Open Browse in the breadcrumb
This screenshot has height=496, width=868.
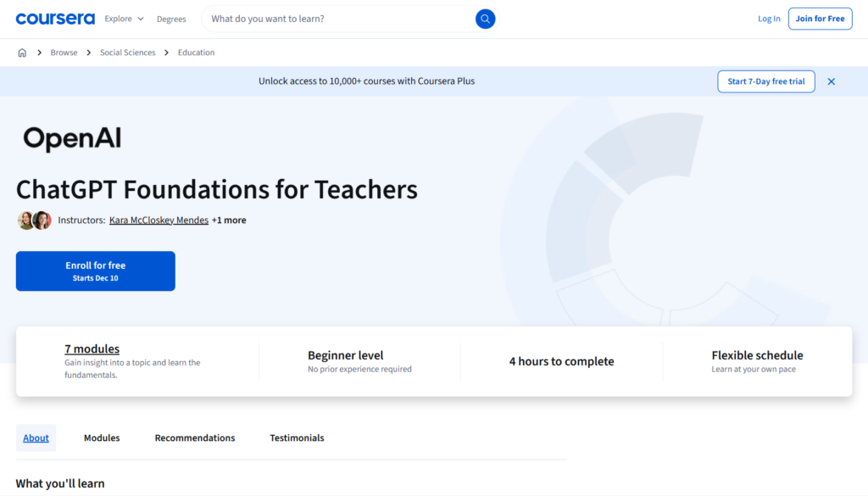pyautogui.click(x=64, y=53)
